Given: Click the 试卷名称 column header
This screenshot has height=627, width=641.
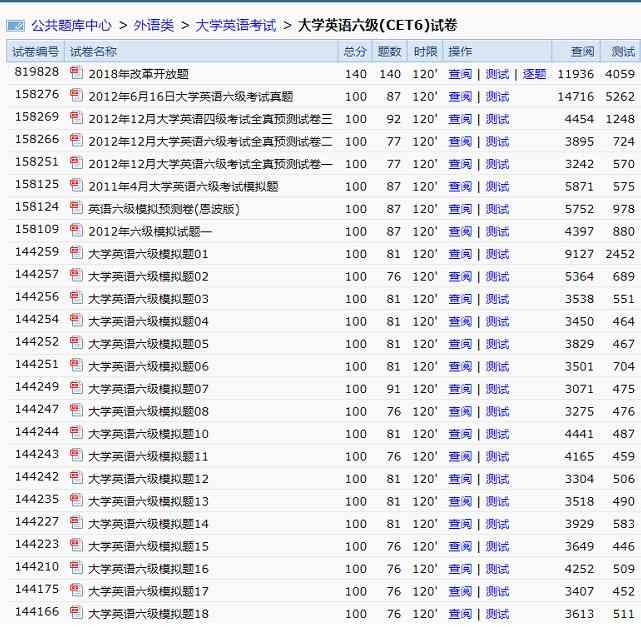Looking at the screenshot, I should 93,51.
